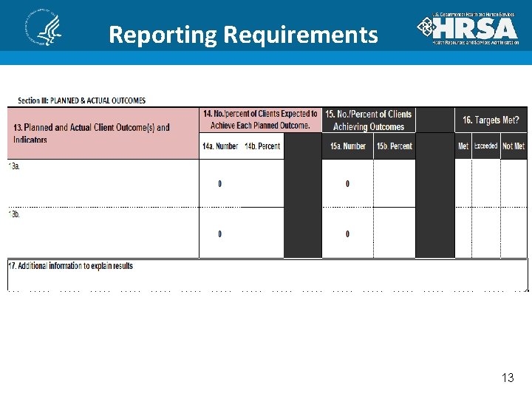The height and width of the screenshot is (399, 532).
Task: Click the 14. No./percent of Clients Expected header
Action: pos(260,120)
